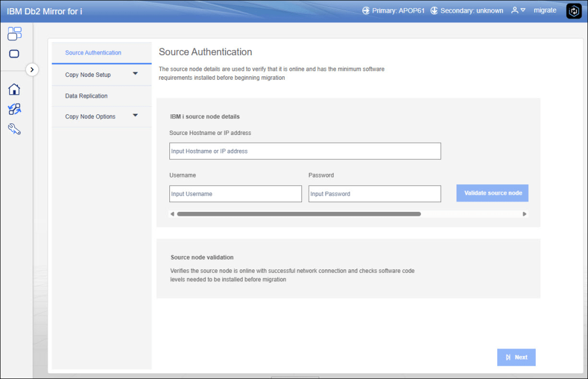Focus the Password input field
Viewport: 588px width, 379px height.
[374, 194]
